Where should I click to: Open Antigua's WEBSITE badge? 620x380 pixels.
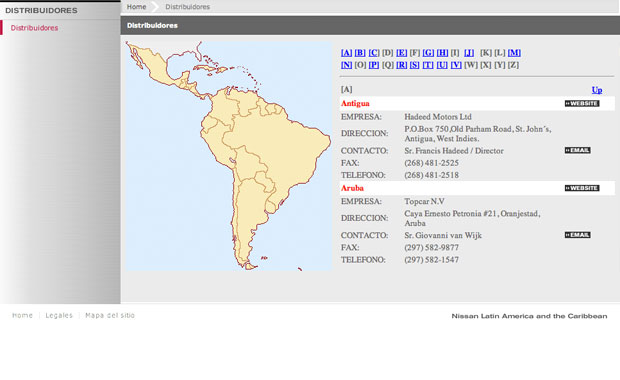[x=582, y=104]
